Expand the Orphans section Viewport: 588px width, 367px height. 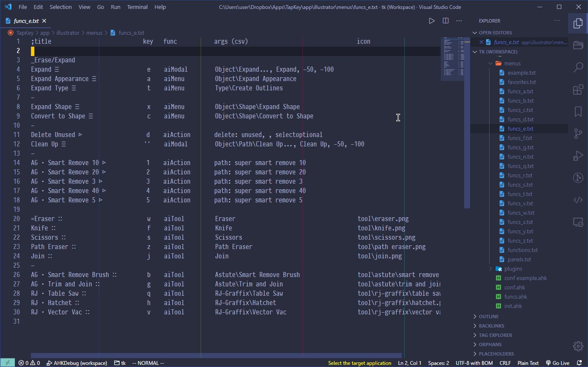519,345
